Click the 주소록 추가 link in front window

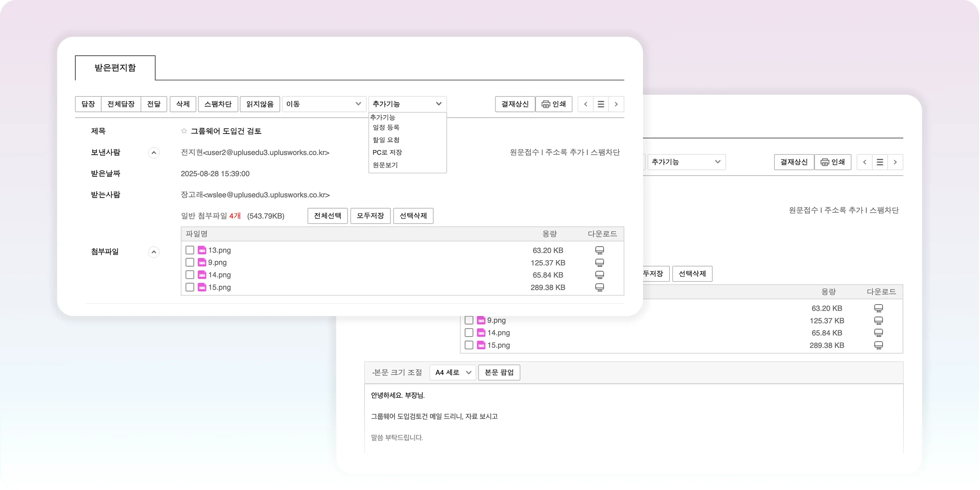[x=565, y=152]
